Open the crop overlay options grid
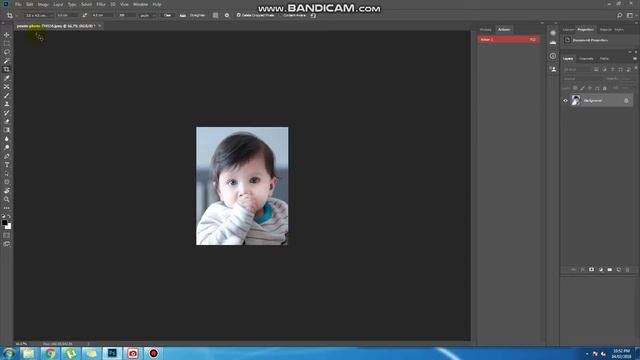Screen dimensions: 640x360 pyautogui.click(x=215, y=16)
